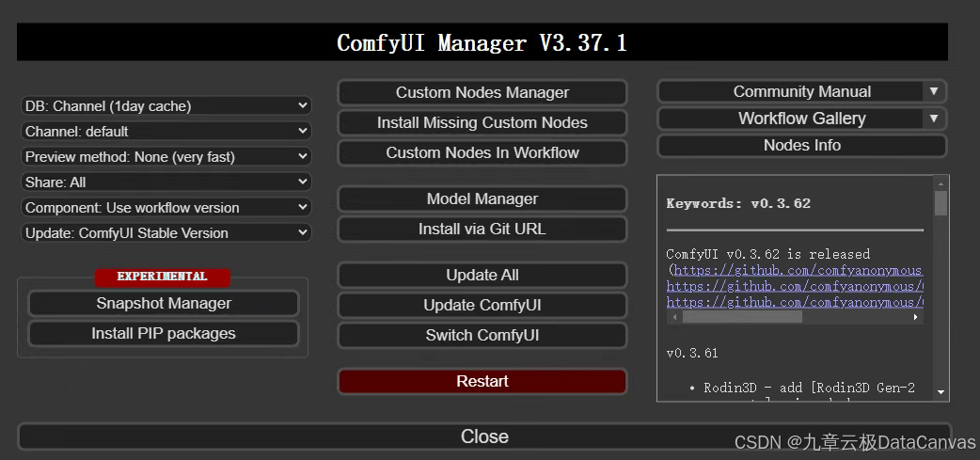
Task: Open the first comfyanonymous GitHub link
Action: tap(798, 270)
